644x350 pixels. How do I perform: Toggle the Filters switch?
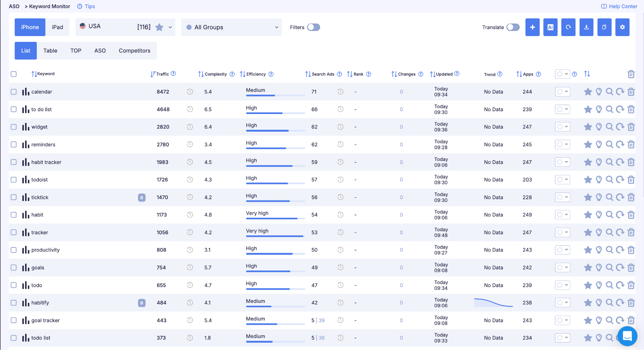314,27
